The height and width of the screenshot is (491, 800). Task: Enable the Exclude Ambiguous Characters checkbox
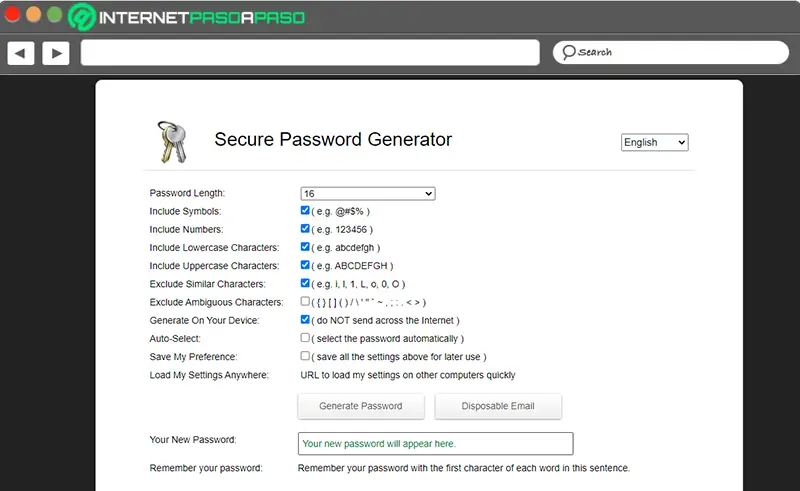pos(305,301)
